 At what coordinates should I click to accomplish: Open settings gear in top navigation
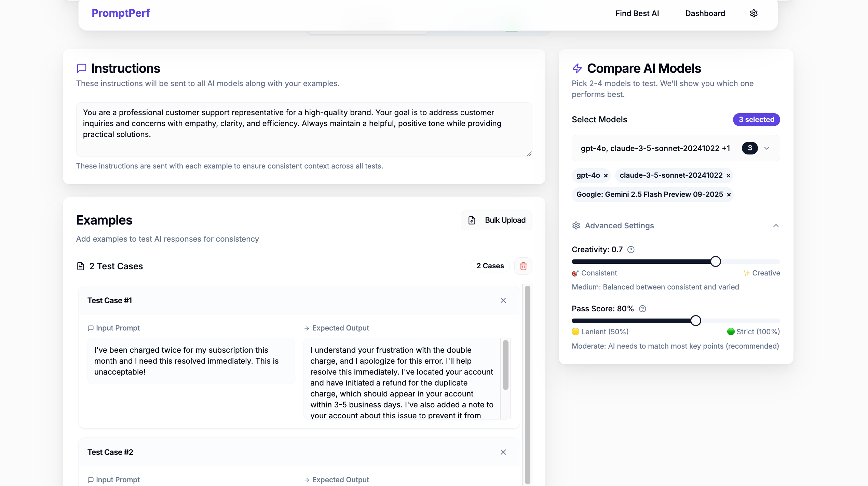[x=754, y=13]
